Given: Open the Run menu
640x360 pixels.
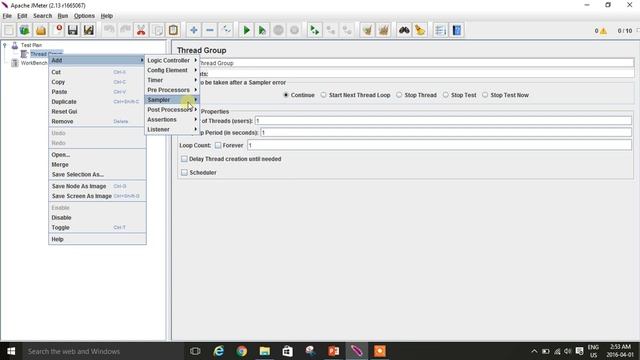Looking at the screenshot, I should (x=62, y=16).
